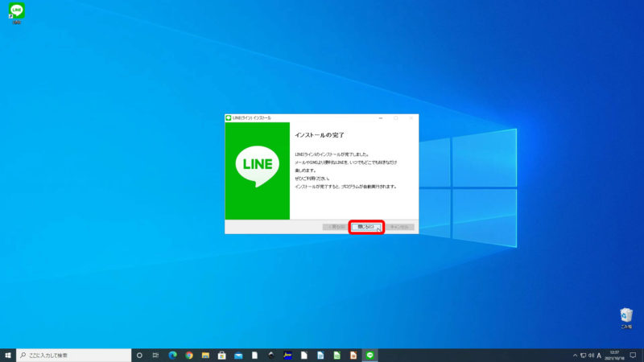Open the LINE shortcut on the desktop

[x=16, y=13]
